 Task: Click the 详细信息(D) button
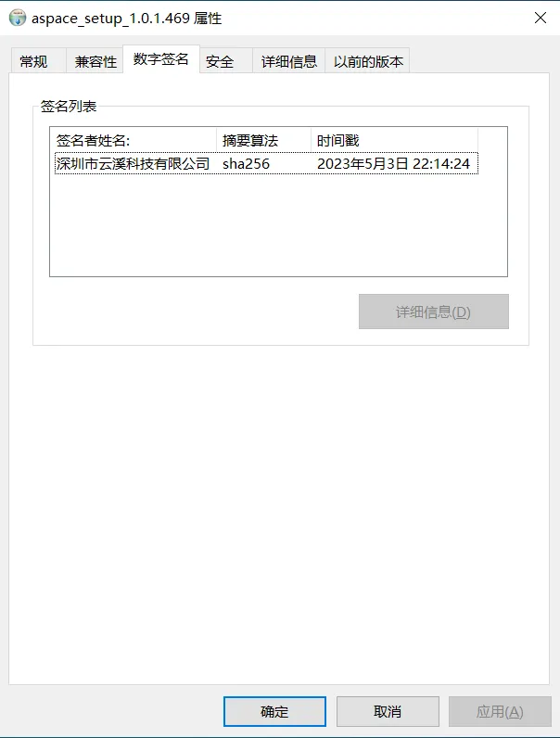click(x=433, y=312)
